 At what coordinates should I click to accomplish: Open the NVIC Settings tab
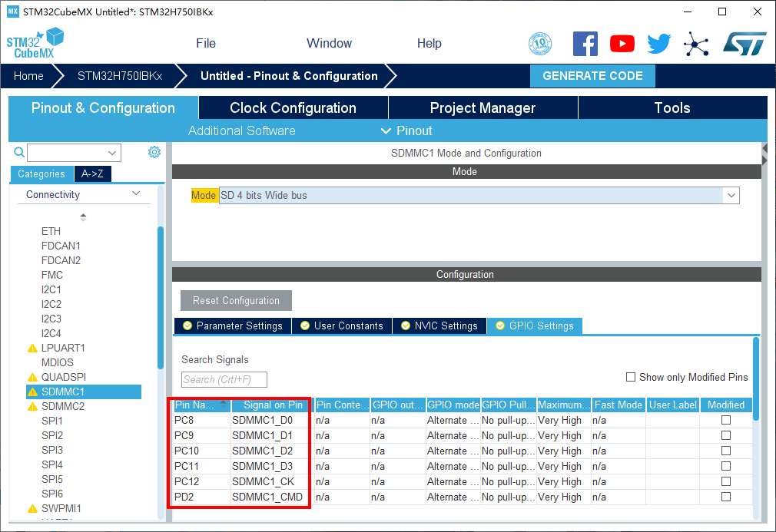[x=439, y=325]
